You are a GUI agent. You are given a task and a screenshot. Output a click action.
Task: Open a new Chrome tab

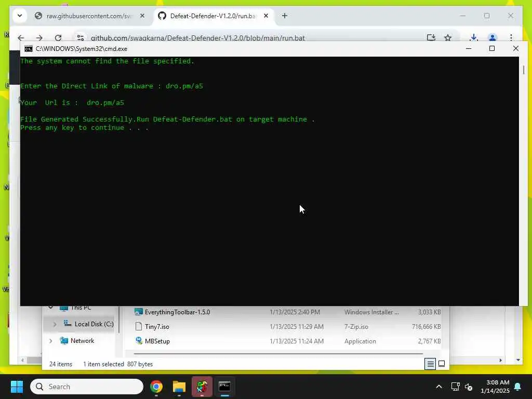285,16
